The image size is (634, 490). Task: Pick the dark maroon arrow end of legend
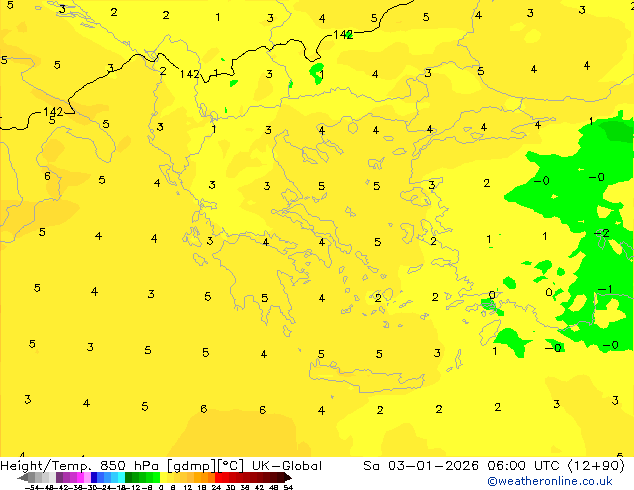tap(288, 478)
